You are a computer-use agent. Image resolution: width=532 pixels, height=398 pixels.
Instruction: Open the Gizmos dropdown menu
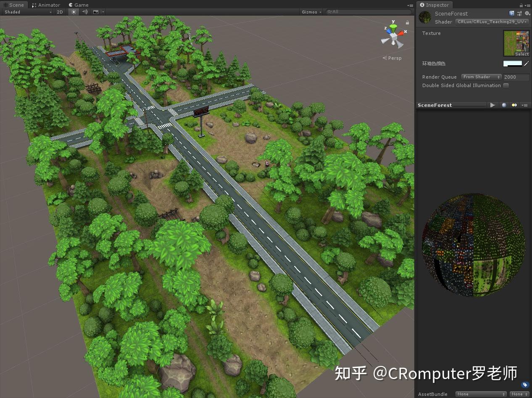click(310, 12)
